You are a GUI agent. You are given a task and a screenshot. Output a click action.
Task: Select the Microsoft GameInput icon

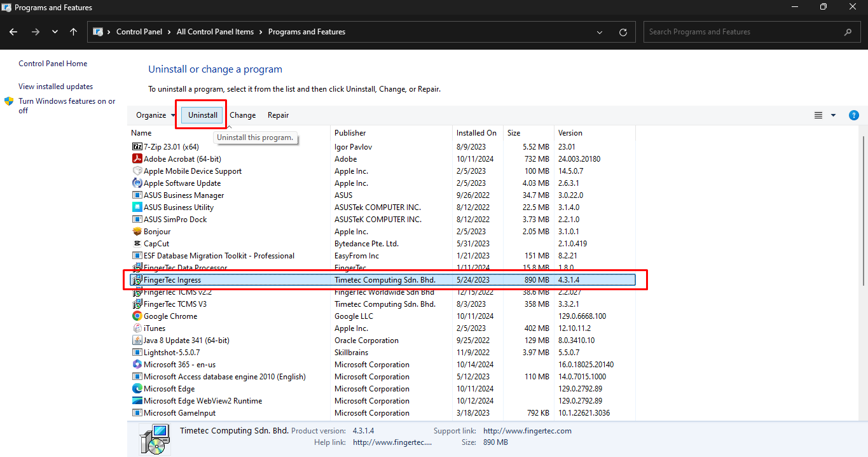(137, 413)
